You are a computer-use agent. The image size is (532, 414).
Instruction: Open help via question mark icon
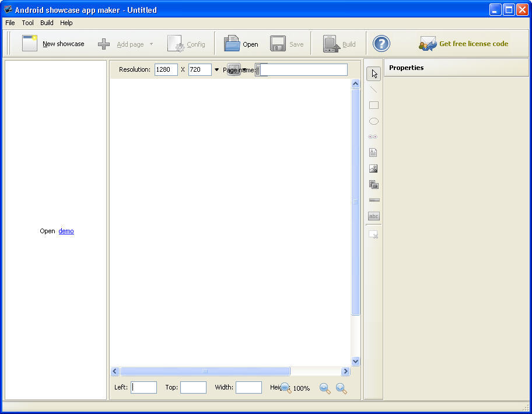[x=381, y=43]
